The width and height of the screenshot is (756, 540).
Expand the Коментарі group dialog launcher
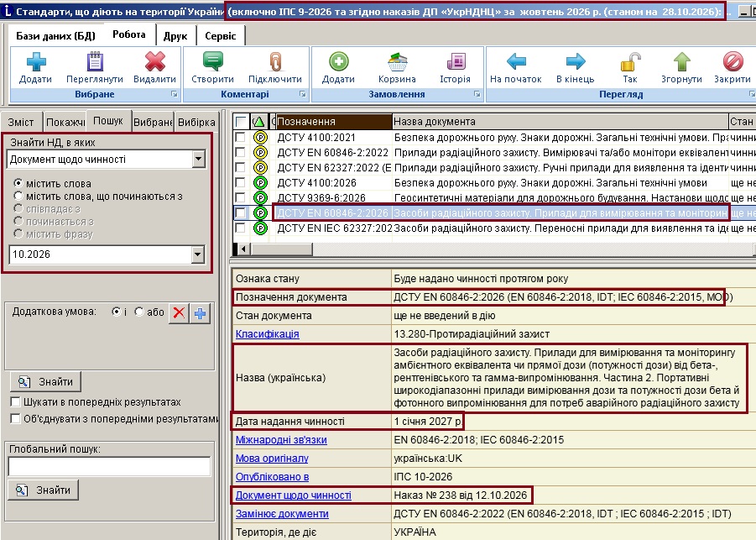[302, 94]
